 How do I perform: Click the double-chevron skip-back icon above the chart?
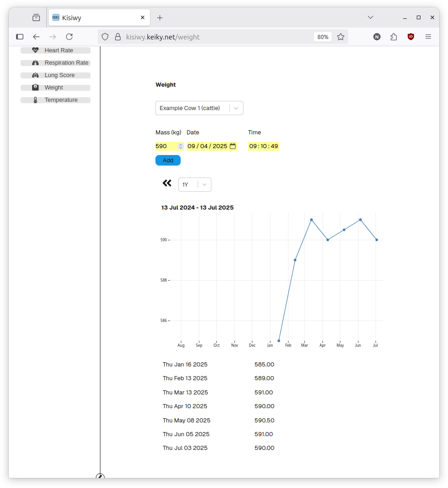167,183
